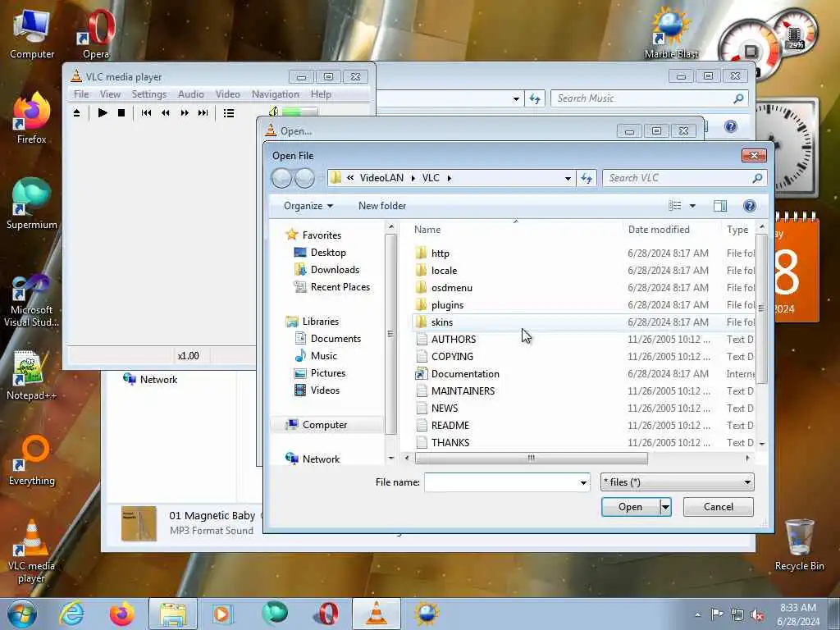840x630 pixels.
Task: Click the File name input field
Action: pos(501,482)
